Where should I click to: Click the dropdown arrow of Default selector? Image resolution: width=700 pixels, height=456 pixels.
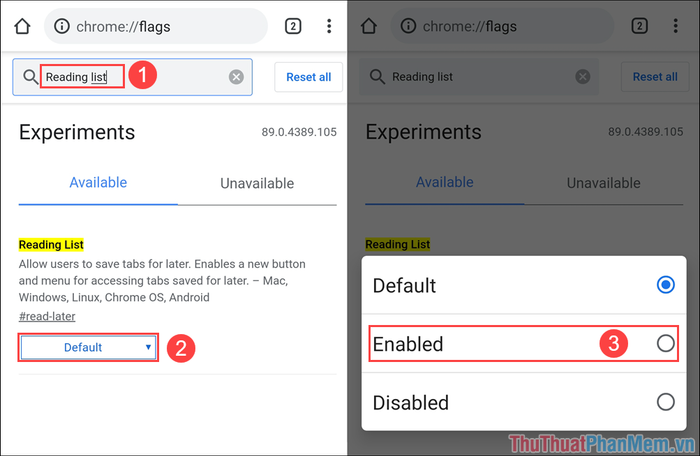coord(148,347)
